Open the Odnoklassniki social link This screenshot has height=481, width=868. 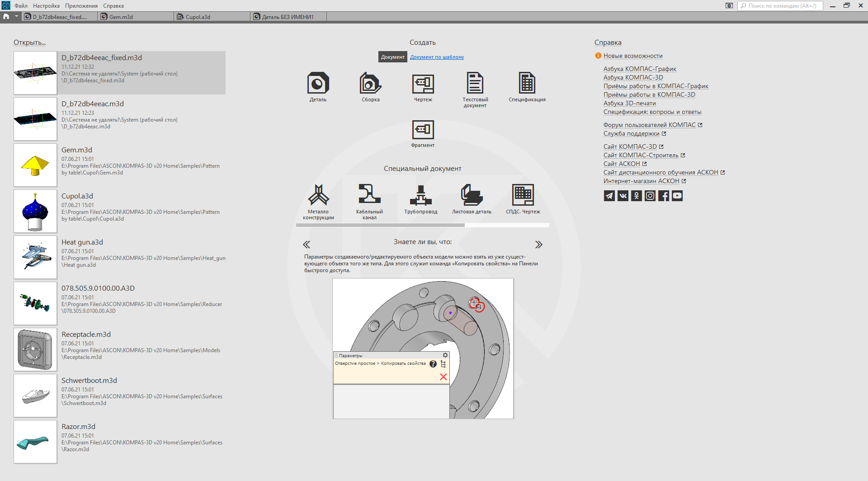(637, 196)
